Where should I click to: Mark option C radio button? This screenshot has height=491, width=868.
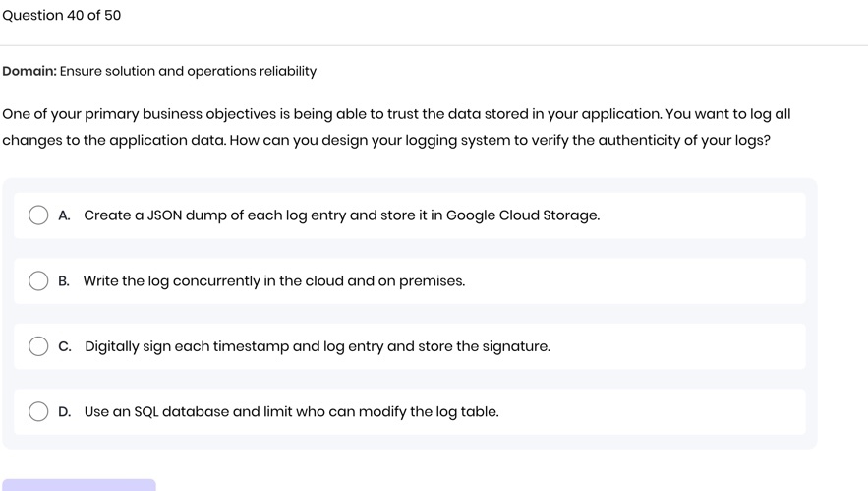tap(38, 346)
